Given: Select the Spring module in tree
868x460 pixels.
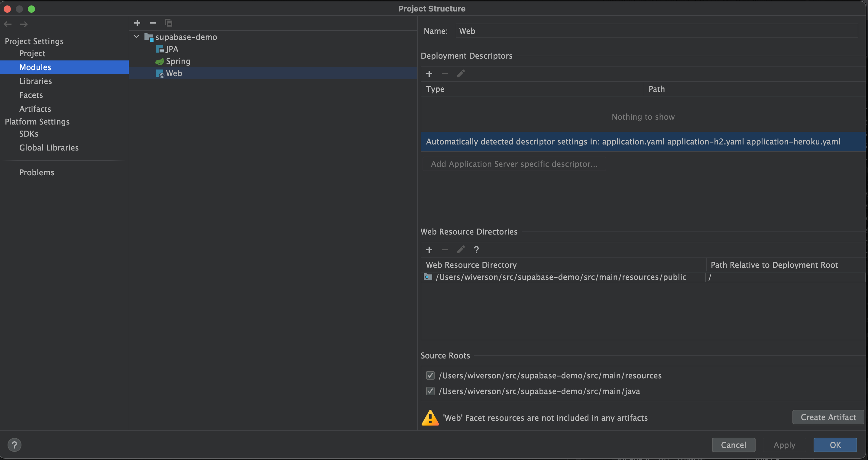Looking at the screenshot, I should click(x=177, y=61).
